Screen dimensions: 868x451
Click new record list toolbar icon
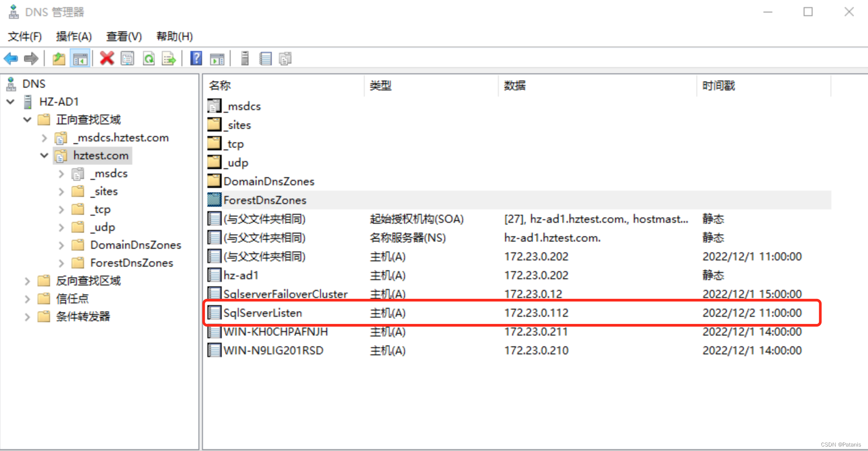tap(265, 58)
